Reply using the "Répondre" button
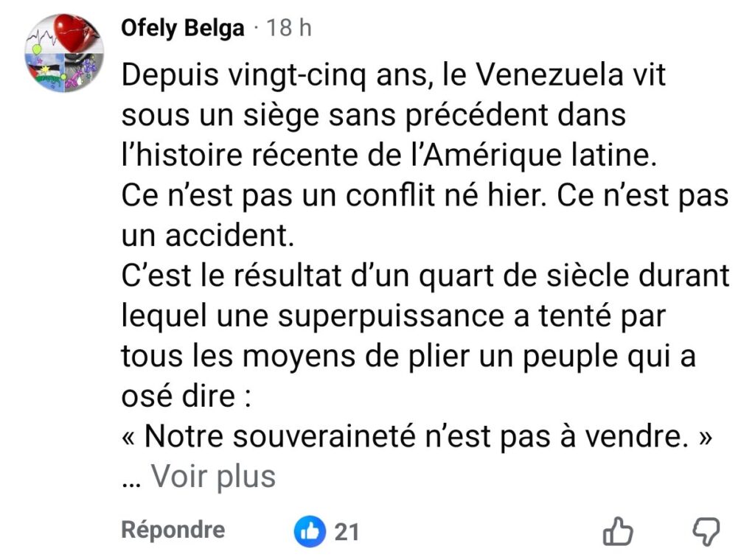The height and width of the screenshot is (560, 755). click(x=173, y=529)
